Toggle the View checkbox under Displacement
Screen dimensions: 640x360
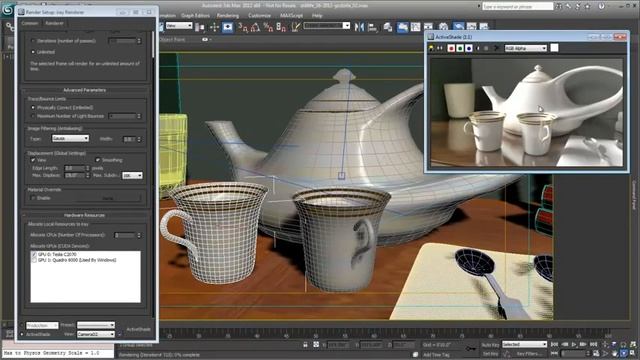tap(33, 160)
